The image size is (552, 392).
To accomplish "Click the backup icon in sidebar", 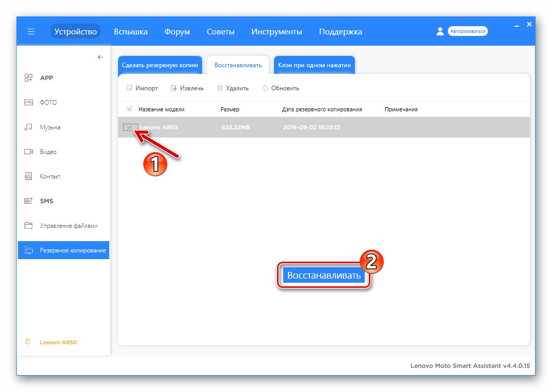I will tap(29, 250).
